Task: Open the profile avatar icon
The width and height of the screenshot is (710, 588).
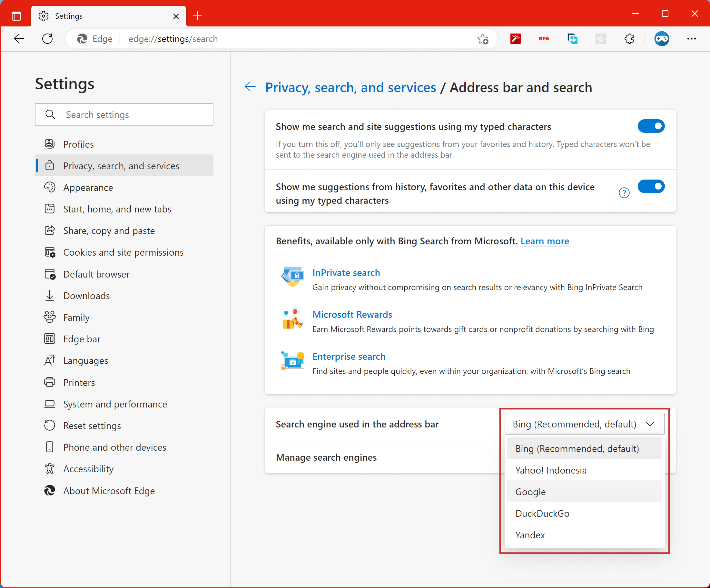Action: pos(662,39)
